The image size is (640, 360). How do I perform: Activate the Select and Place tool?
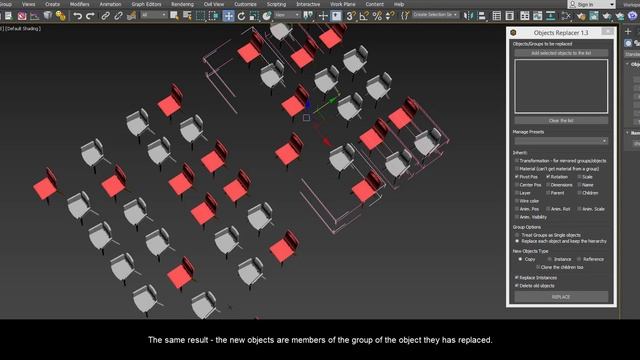point(267,16)
